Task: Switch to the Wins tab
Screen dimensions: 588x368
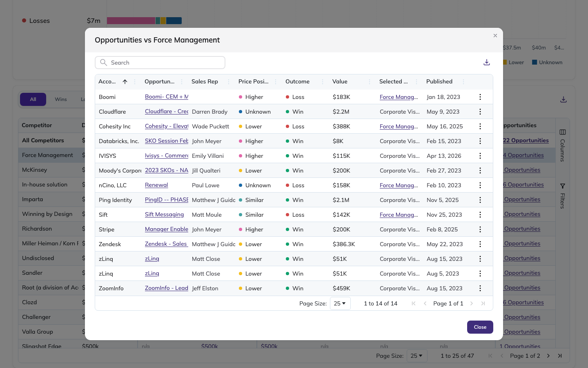Action: click(x=61, y=99)
